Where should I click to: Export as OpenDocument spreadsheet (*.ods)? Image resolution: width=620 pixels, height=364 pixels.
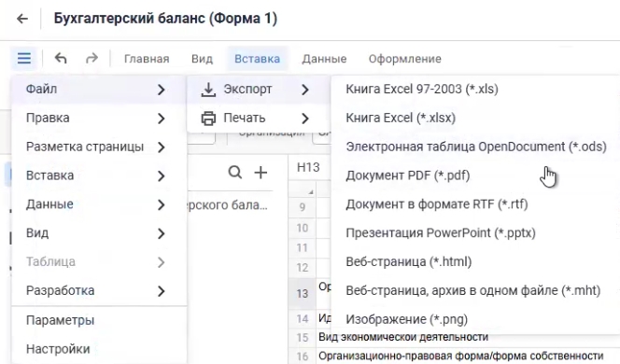click(475, 147)
